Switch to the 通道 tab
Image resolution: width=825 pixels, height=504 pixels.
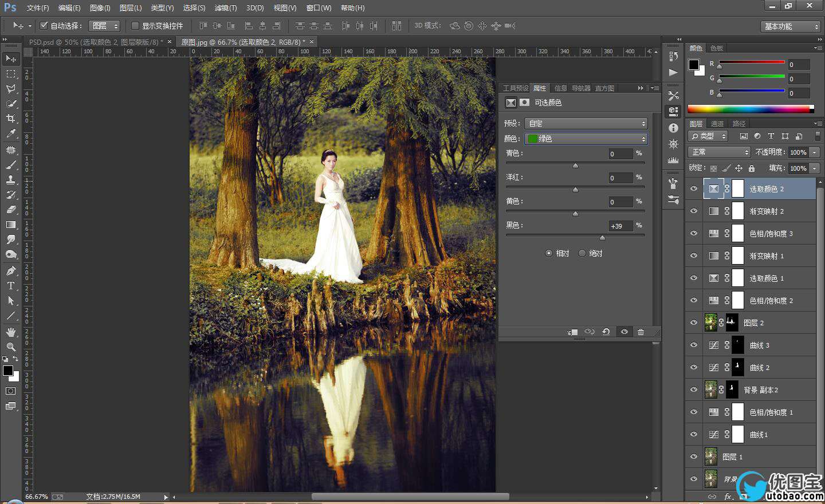[717, 124]
